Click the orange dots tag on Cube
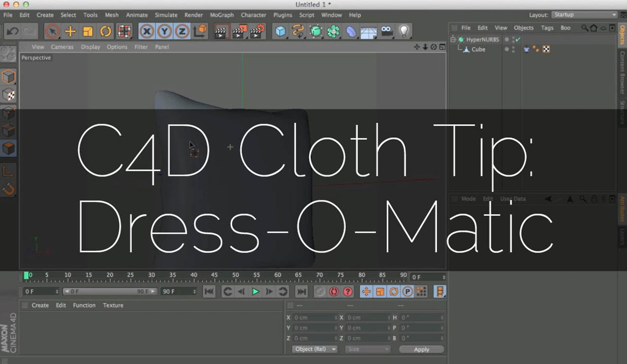Image resolution: width=627 pixels, height=364 pixels. [x=536, y=49]
